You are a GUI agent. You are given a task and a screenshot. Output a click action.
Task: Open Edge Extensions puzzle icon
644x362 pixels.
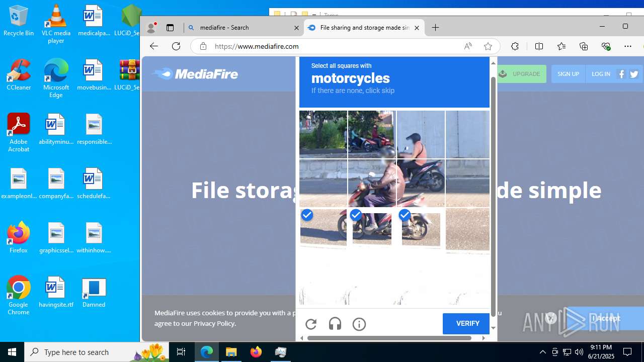(x=515, y=46)
